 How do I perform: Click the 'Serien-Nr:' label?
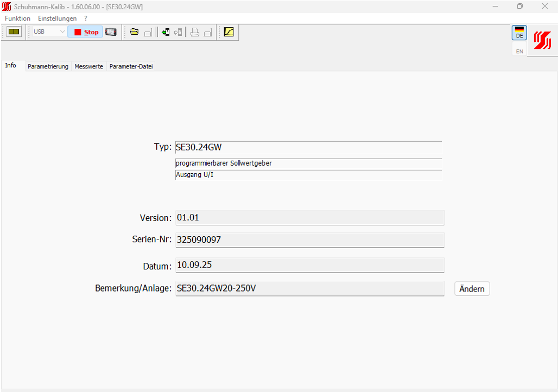[x=152, y=239]
